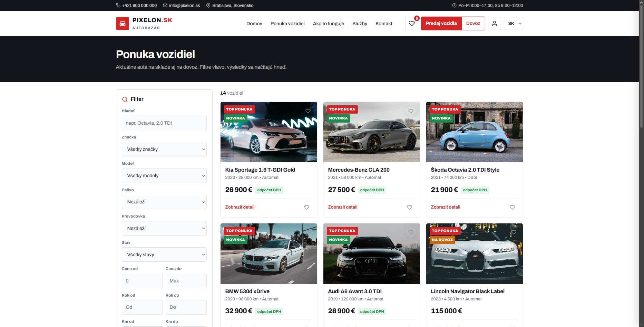Focus the Rok do field
Image resolution: width=644 pixels, height=327 pixels.
click(186, 307)
